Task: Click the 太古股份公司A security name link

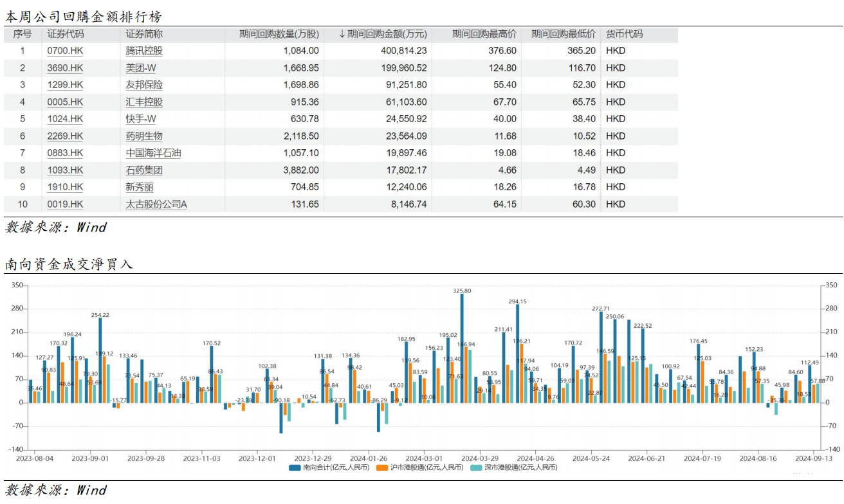Action: 156,204
